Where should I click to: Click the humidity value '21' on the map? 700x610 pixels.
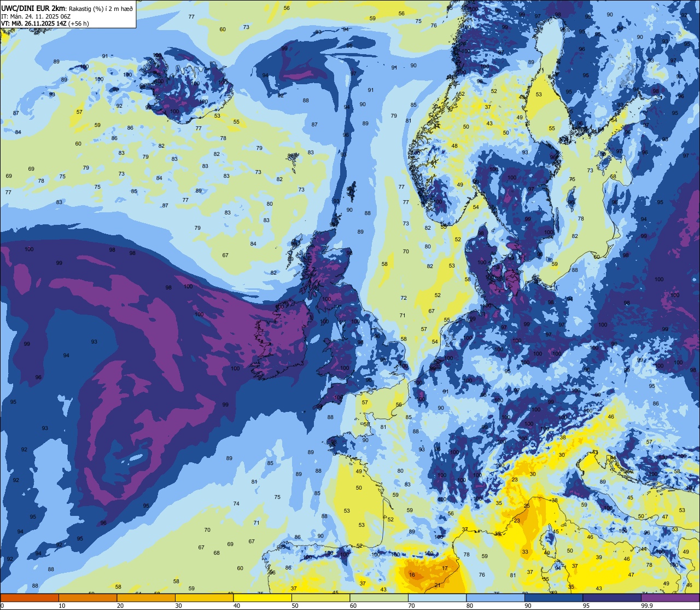(437, 585)
